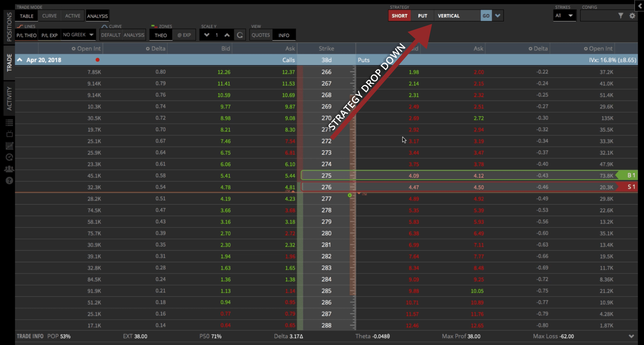
Task: Click the Max Loss -62.00 value
Action: click(x=567, y=336)
